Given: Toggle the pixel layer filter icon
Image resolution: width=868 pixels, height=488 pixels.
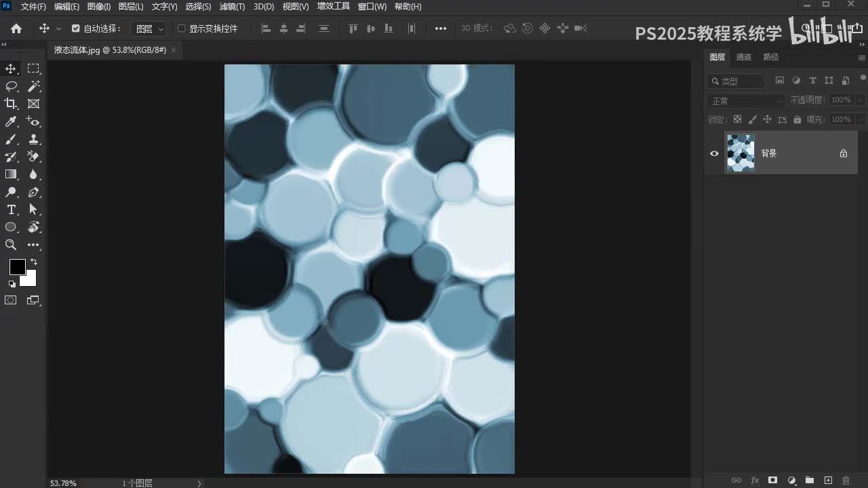Looking at the screenshot, I should 780,81.
